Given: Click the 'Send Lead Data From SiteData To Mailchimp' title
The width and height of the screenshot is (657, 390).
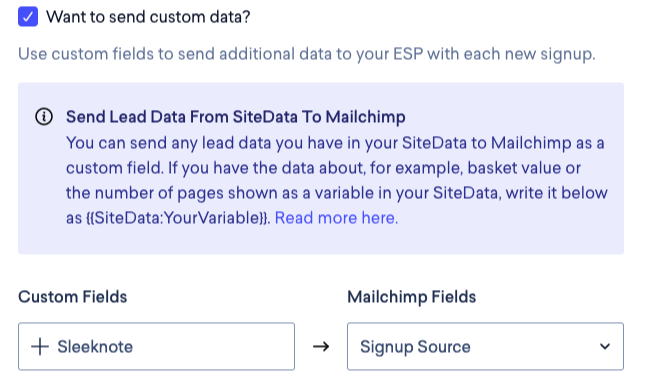Looking at the screenshot, I should [x=235, y=116].
